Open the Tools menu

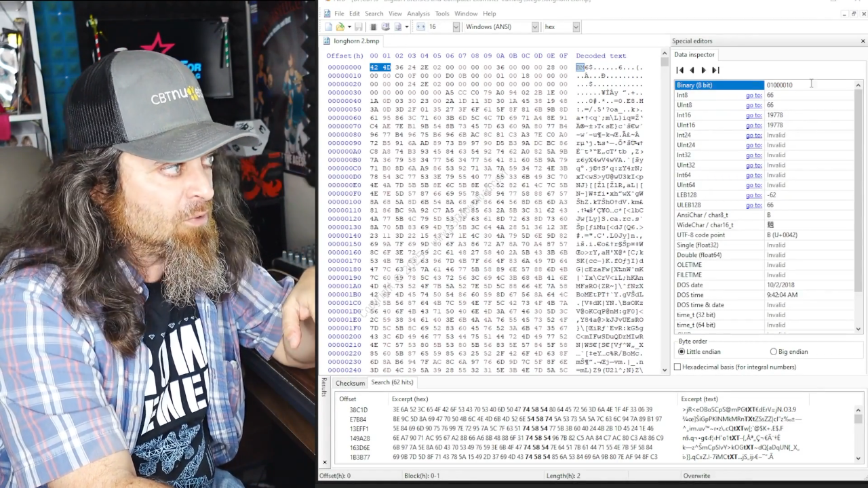442,14
